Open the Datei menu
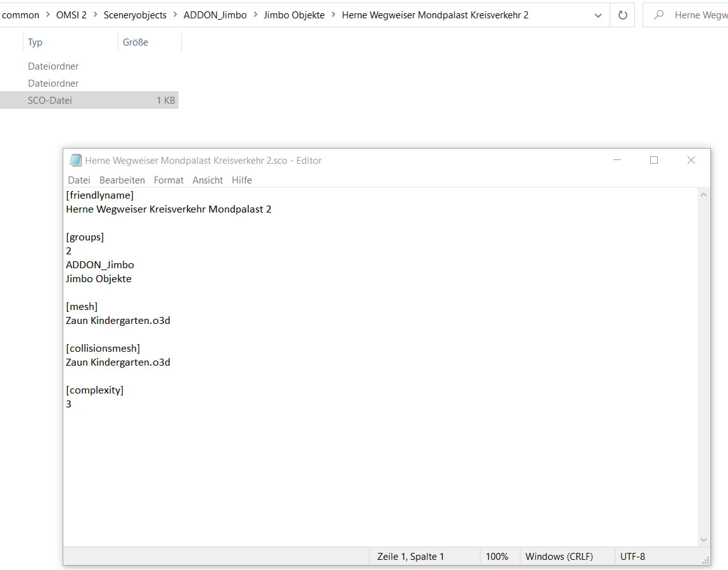728x570 pixels. [x=79, y=180]
